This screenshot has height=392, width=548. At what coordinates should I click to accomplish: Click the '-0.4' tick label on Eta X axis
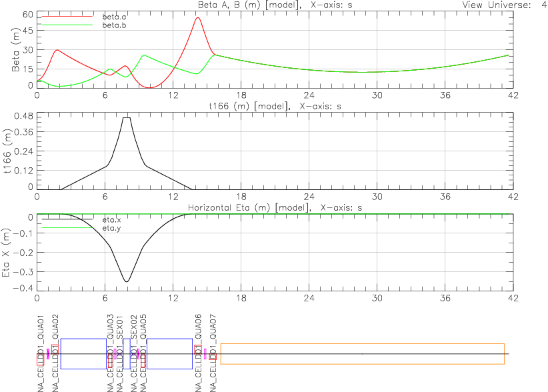[23, 288]
